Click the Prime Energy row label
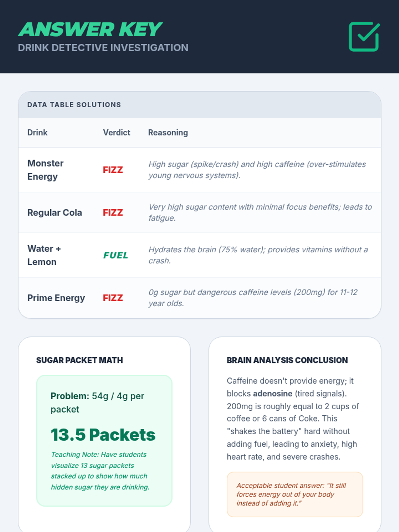Viewport: 399px width, 532px height. pos(56,298)
